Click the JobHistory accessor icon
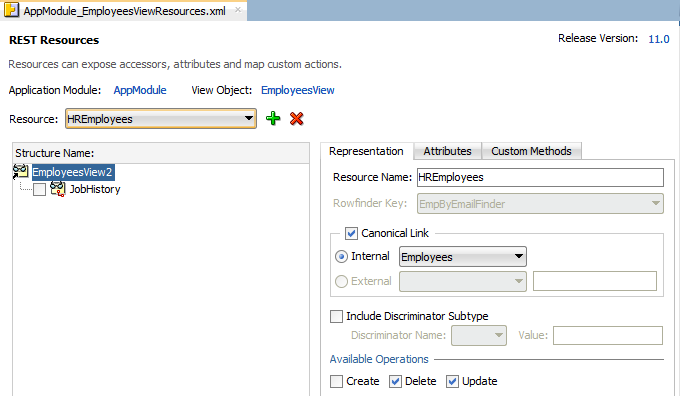The width and height of the screenshot is (680, 396). [x=58, y=189]
